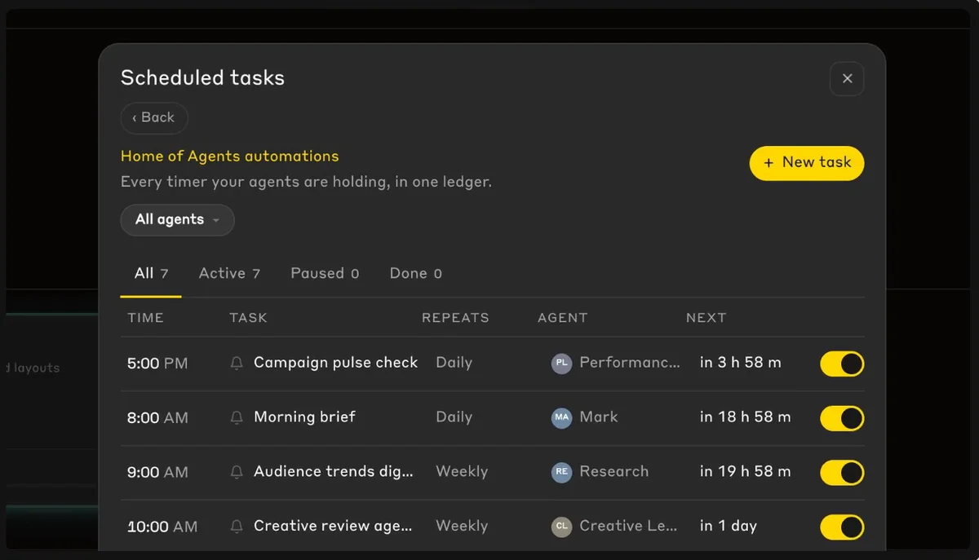Click Weekly in the Audience trends row

(462, 471)
